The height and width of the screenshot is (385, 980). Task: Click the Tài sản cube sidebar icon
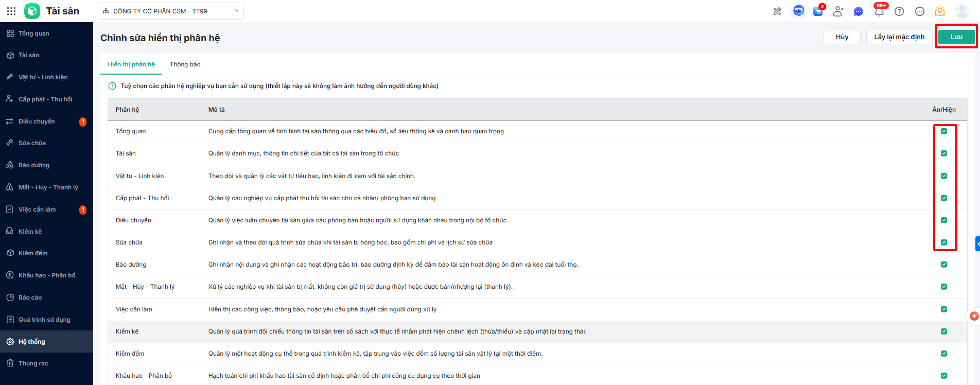click(10, 55)
